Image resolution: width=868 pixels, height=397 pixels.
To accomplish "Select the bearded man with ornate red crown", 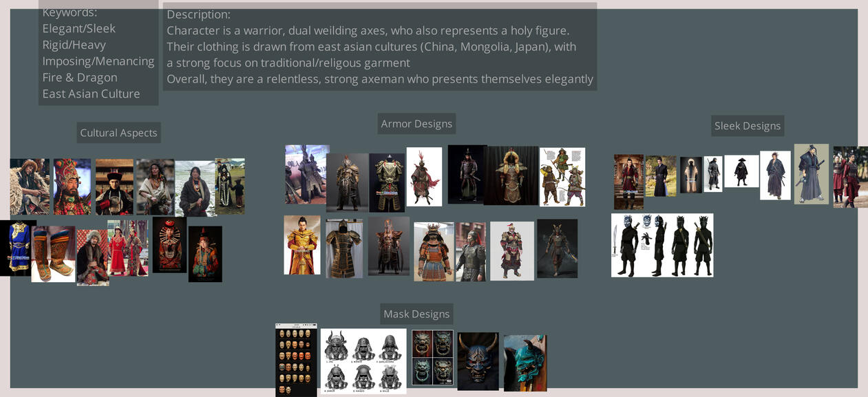I will coord(72,186).
